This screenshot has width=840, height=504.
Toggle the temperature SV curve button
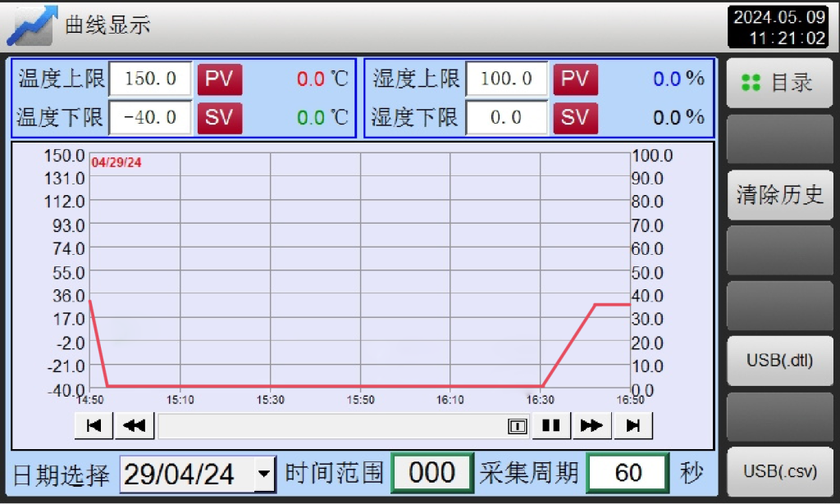pyautogui.click(x=219, y=118)
